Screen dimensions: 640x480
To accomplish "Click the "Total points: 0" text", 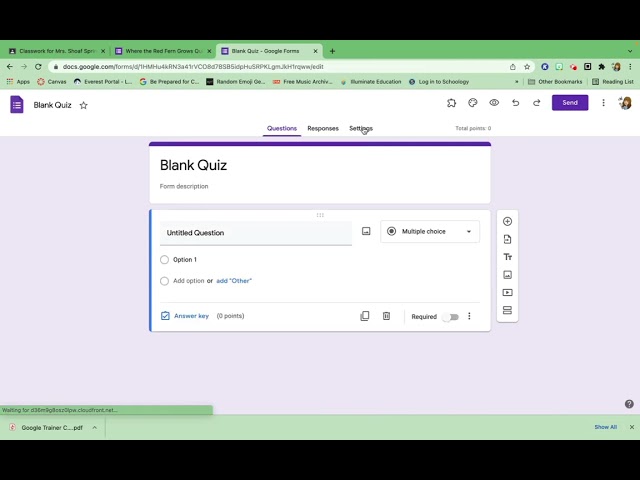I will 473,128.
